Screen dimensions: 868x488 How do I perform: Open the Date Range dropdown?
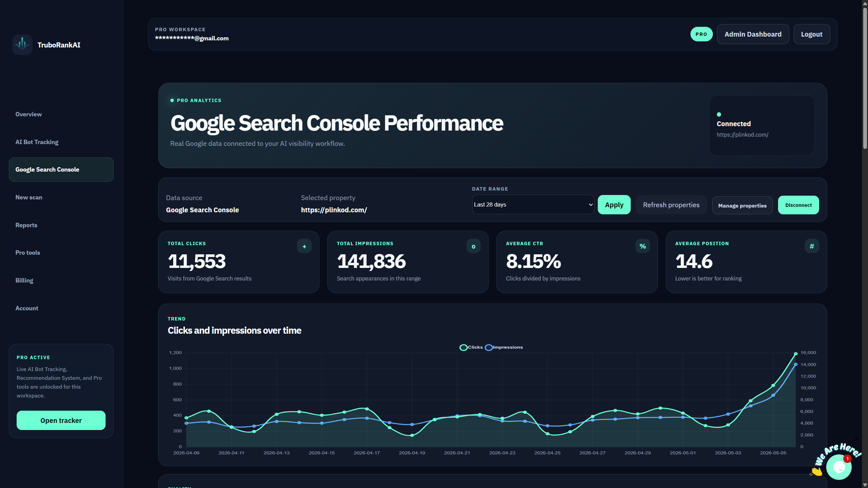click(533, 204)
